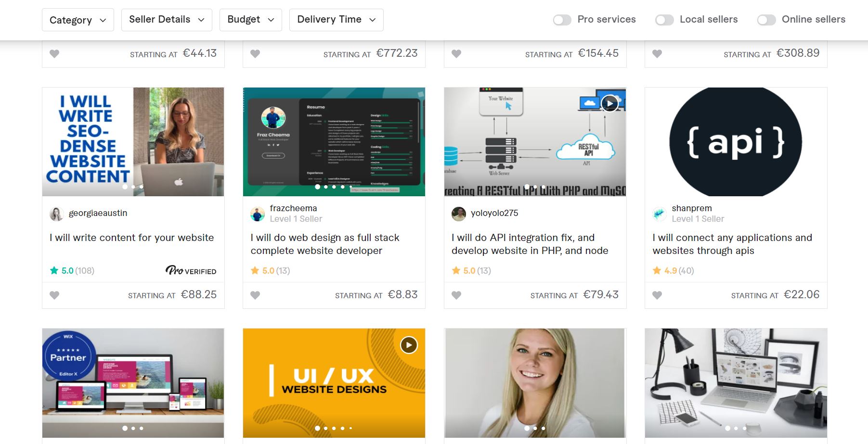This screenshot has width=868, height=444.
Task: Click the €22.06 starting price
Action: point(802,294)
